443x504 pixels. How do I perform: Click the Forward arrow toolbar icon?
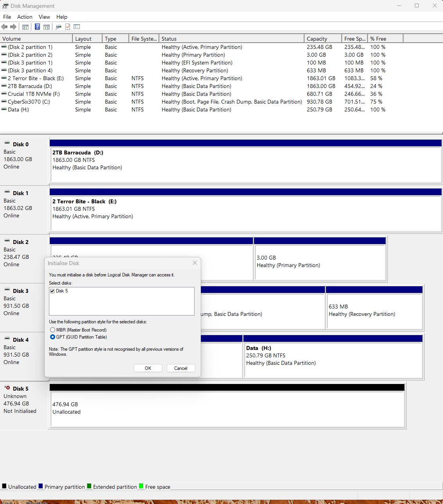pyautogui.click(x=13, y=27)
